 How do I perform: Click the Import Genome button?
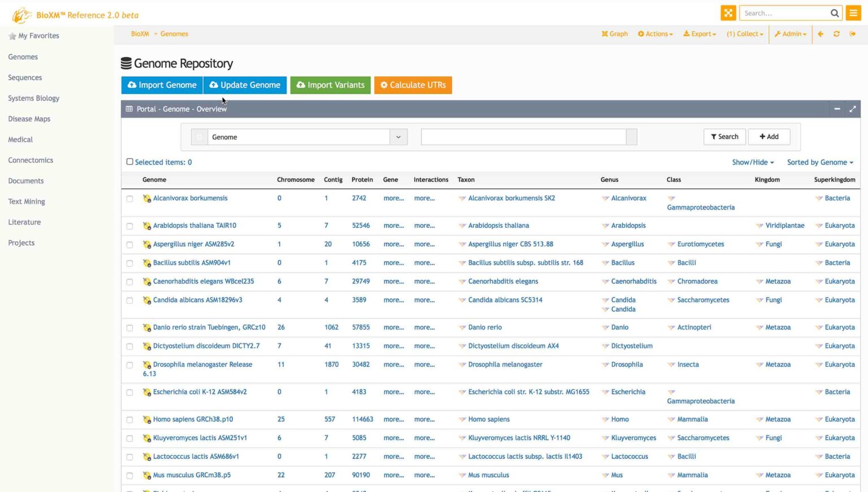pos(162,85)
